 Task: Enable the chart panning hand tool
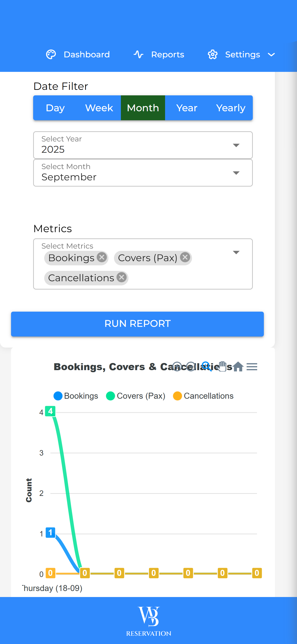(x=222, y=366)
